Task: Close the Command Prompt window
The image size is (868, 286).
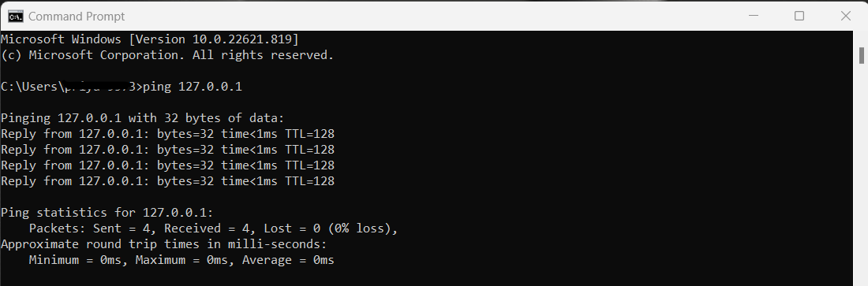Action: click(845, 16)
